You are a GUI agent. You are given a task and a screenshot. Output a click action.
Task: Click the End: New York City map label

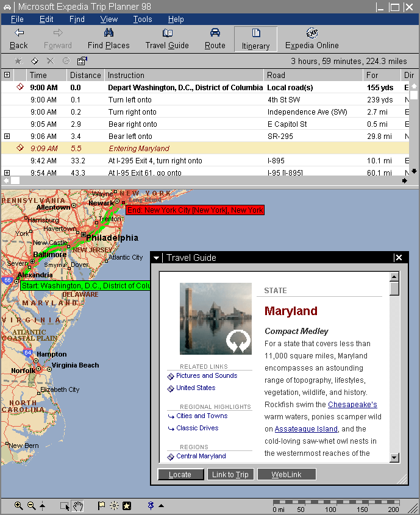point(195,210)
